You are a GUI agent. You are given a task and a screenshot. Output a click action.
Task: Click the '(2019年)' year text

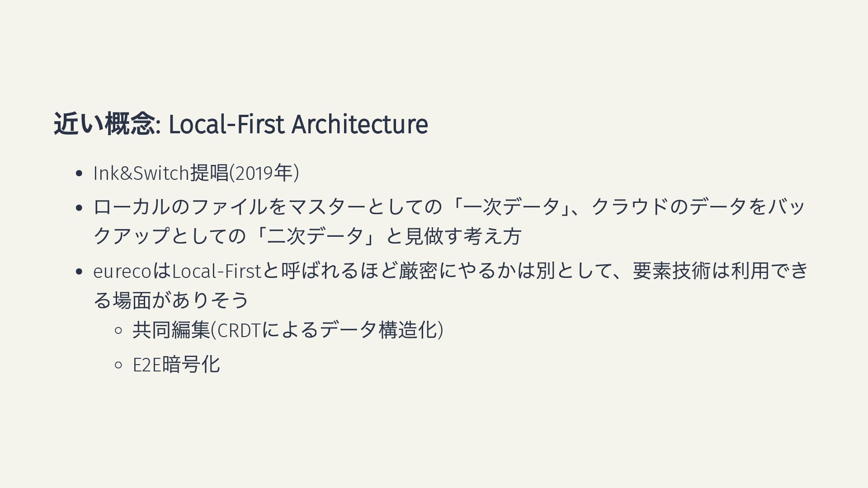264,173
